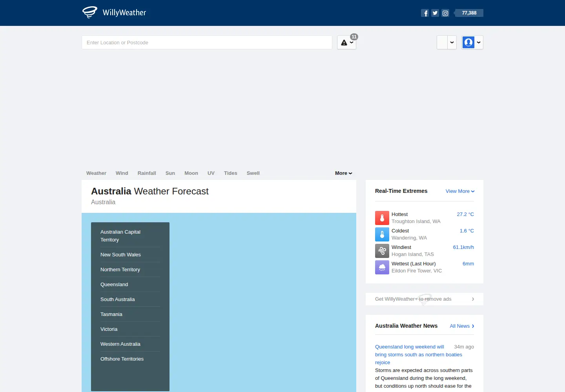
Task: Switch to the Swell tab
Action: coord(253,173)
